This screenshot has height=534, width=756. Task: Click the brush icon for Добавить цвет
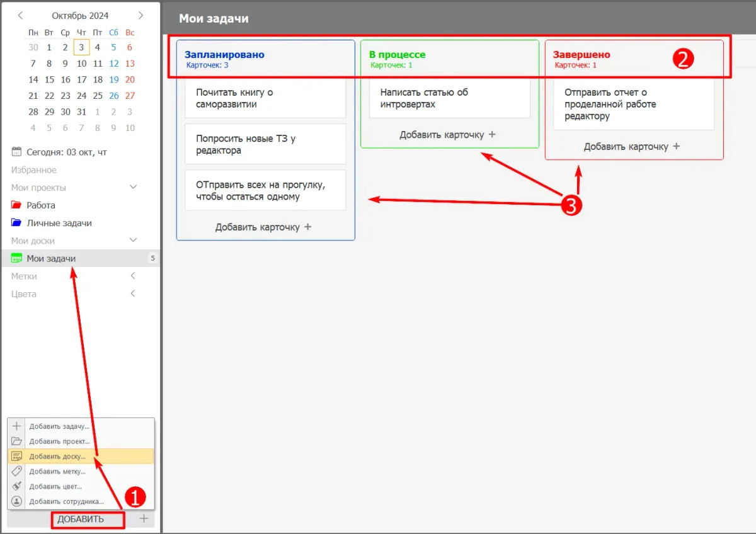coord(17,486)
